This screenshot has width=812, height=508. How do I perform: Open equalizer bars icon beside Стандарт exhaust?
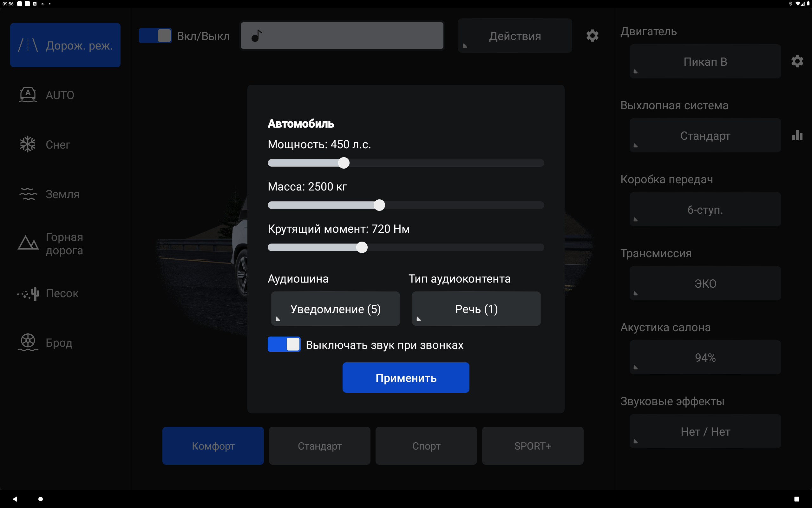point(797,135)
